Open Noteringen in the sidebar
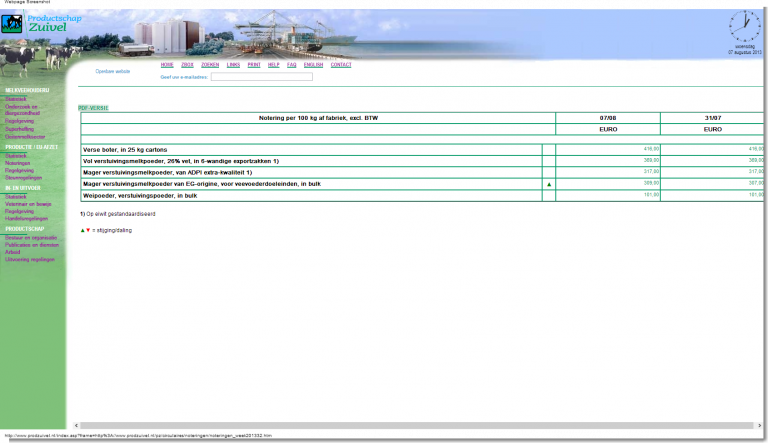Viewport: 768px width, 443px height. pyautogui.click(x=19, y=163)
